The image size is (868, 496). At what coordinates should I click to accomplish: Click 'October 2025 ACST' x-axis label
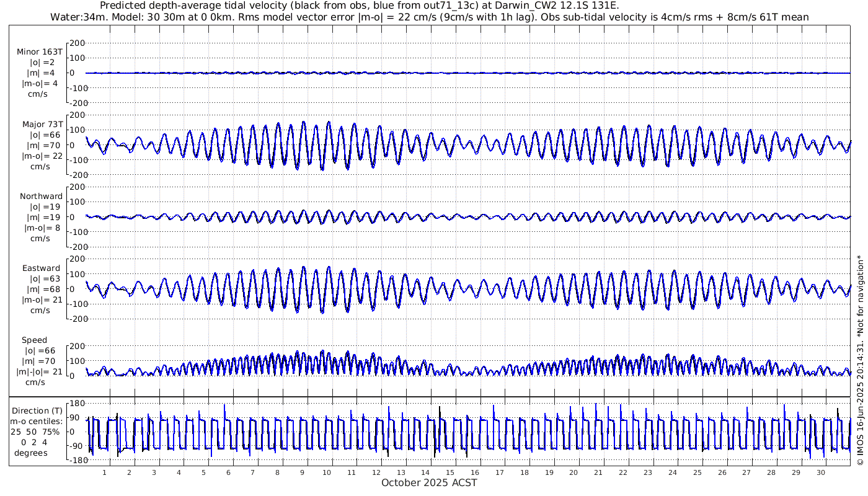pyautogui.click(x=429, y=483)
